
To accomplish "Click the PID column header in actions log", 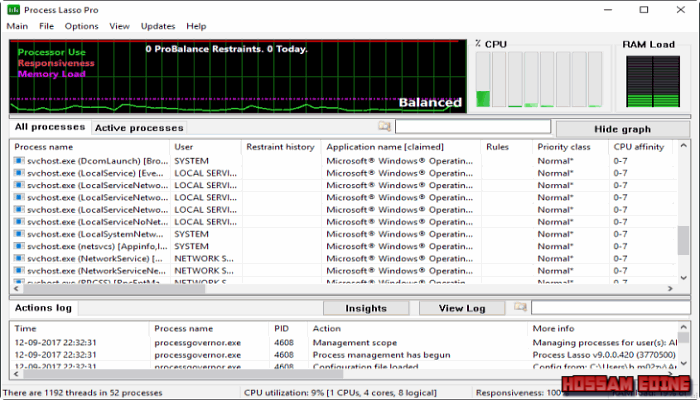I will [288, 329].
